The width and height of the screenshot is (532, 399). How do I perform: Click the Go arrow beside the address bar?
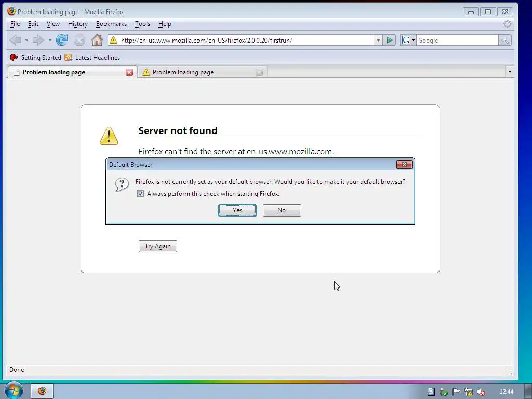click(390, 41)
